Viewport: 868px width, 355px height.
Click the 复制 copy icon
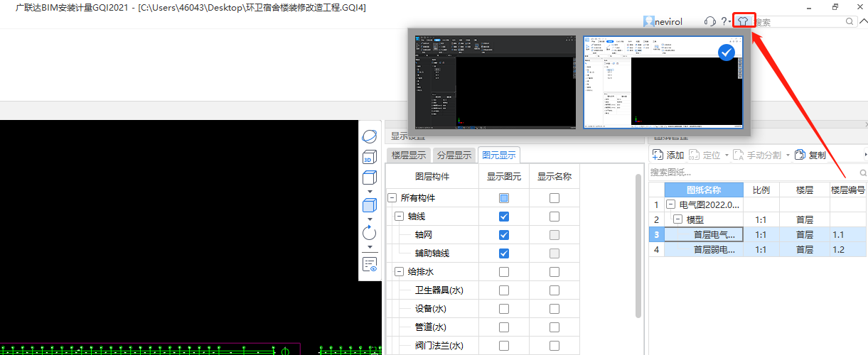coord(800,155)
